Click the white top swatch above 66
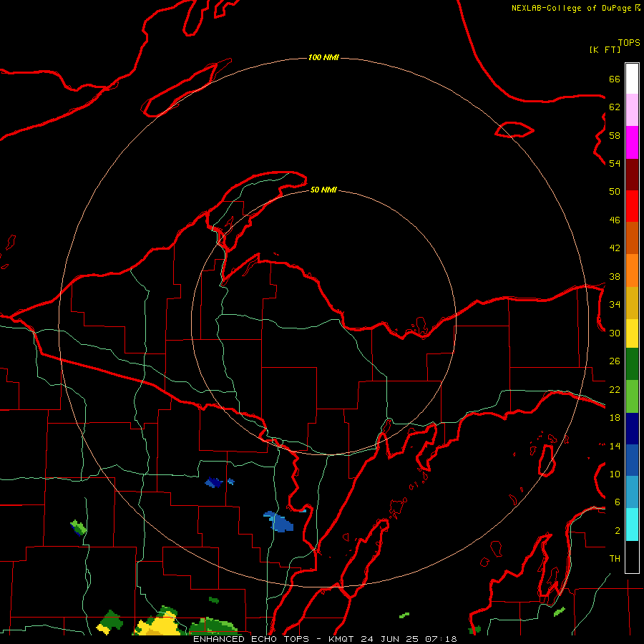 click(632, 79)
